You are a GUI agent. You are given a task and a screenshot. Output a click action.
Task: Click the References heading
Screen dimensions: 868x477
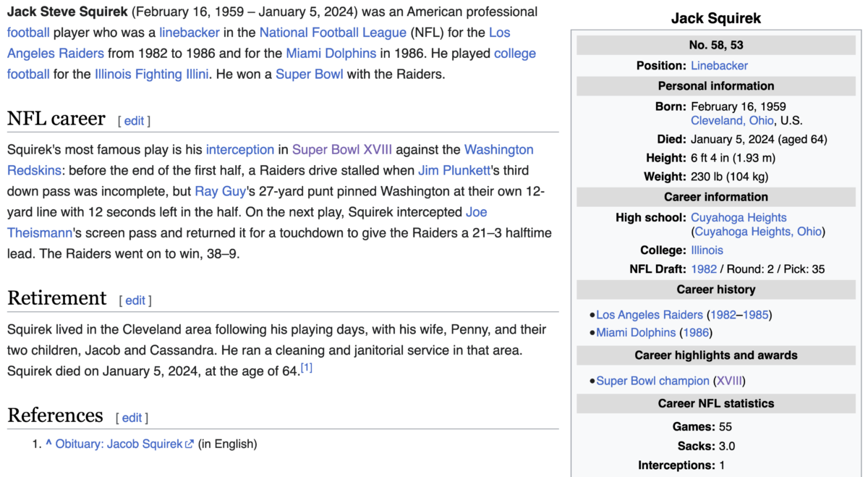(55, 415)
